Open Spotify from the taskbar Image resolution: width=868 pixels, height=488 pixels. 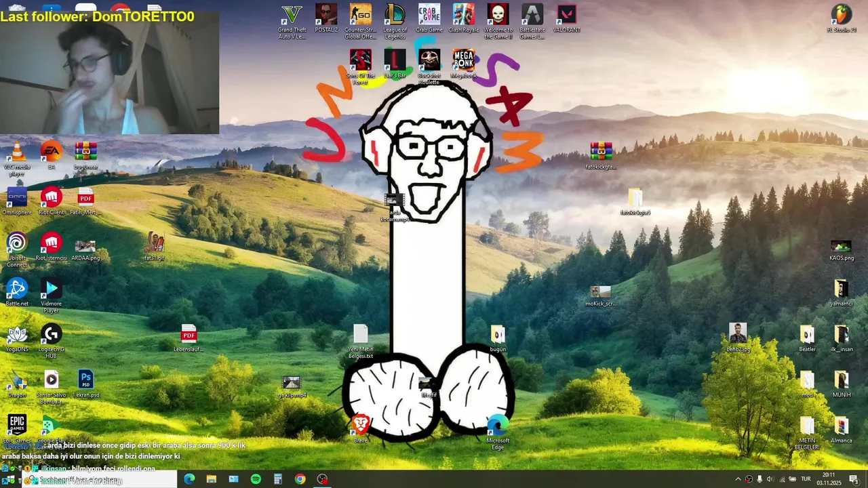[256, 479]
